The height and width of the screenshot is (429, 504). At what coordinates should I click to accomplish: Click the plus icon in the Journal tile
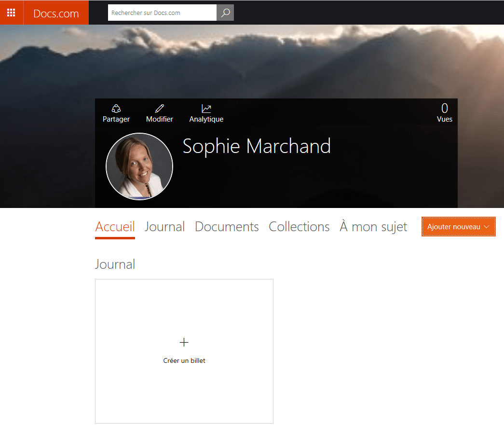point(184,343)
